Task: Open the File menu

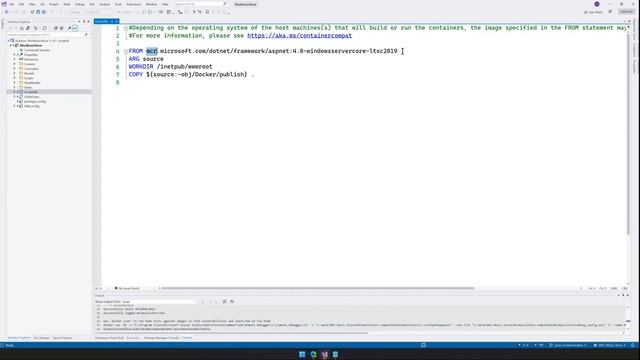Action: (11, 4)
